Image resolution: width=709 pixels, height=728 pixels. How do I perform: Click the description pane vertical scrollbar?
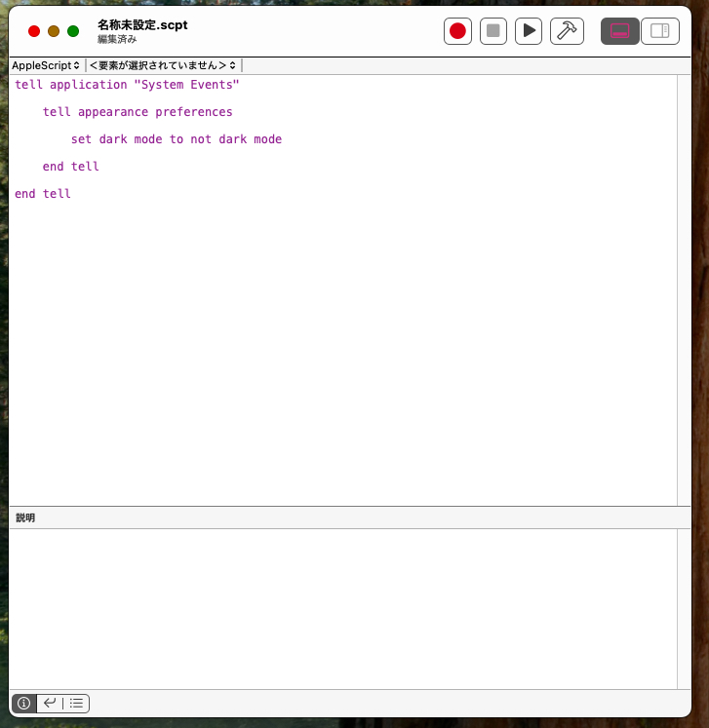click(x=684, y=609)
